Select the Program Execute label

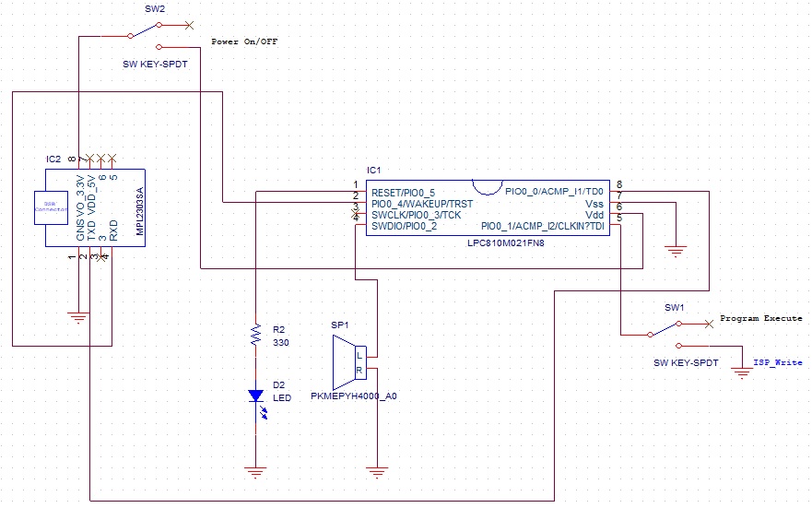pyautogui.click(x=760, y=318)
